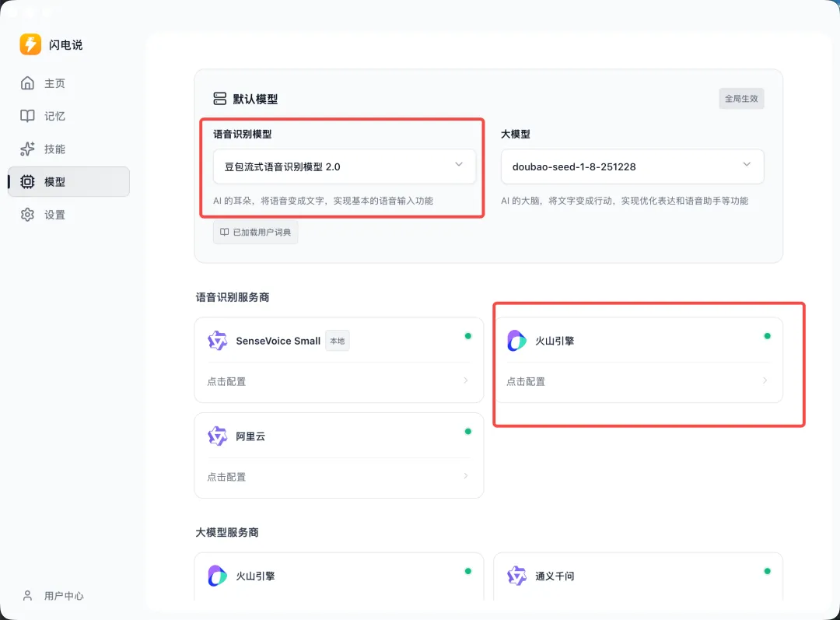
Task: Click 点击配置 under 阿里云
Action: tap(226, 477)
